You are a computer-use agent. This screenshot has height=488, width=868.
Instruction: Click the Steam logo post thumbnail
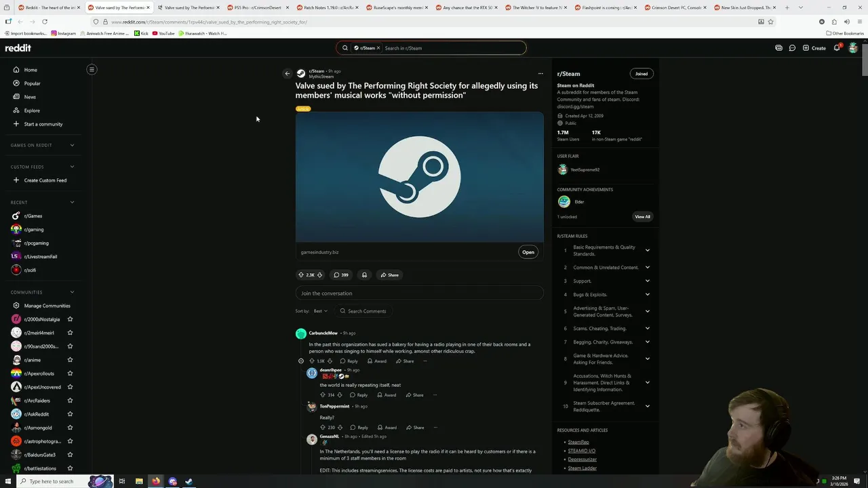pos(419,178)
